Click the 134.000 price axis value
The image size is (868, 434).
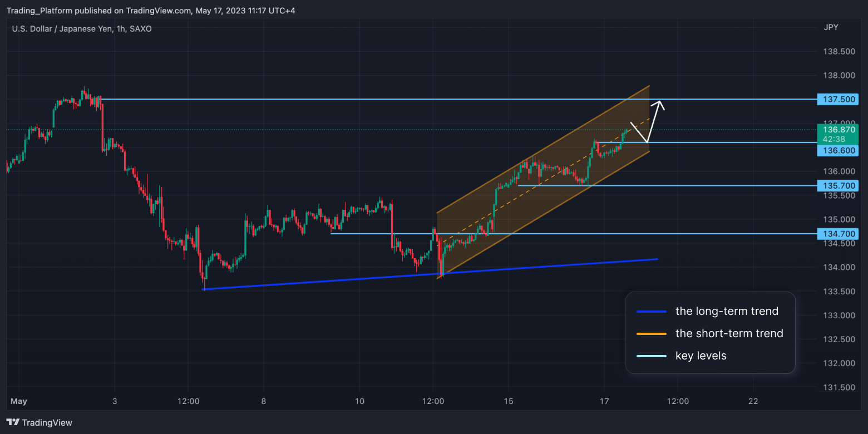click(x=839, y=268)
